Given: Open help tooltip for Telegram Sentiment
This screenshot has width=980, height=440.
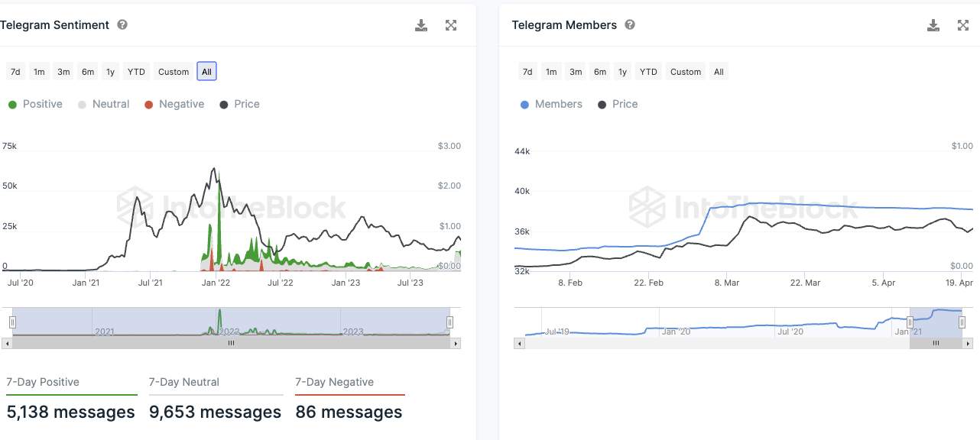Looking at the screenshot, I should point(122,24).
